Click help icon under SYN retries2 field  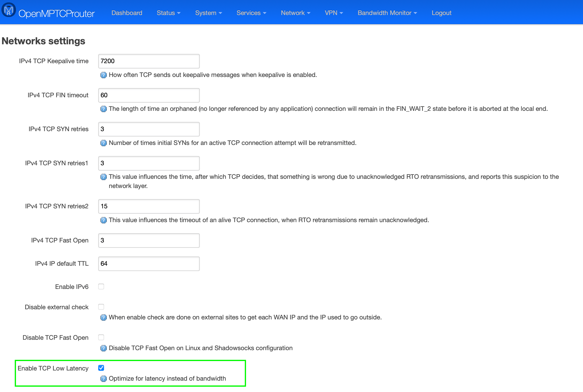point(103,220)
